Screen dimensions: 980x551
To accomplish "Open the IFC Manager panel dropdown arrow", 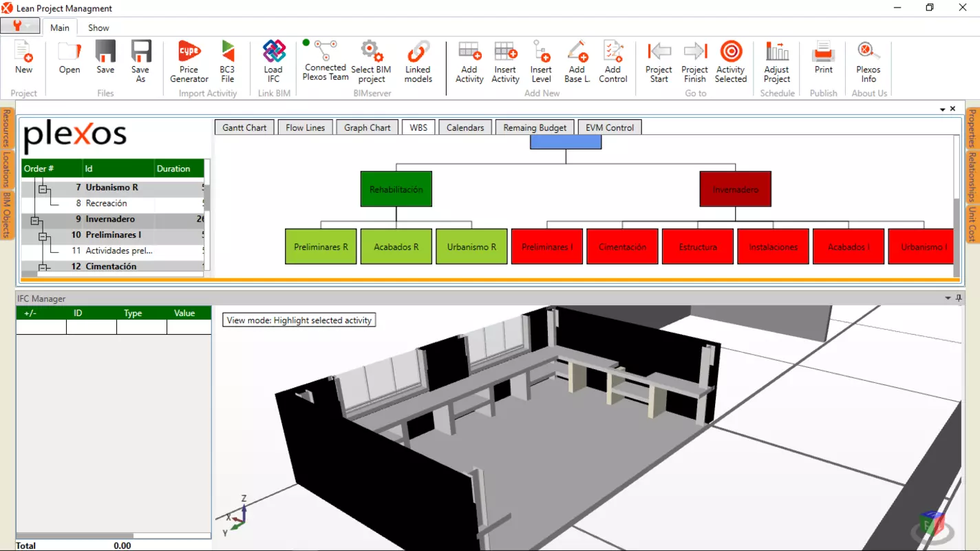I will point(948,298).
